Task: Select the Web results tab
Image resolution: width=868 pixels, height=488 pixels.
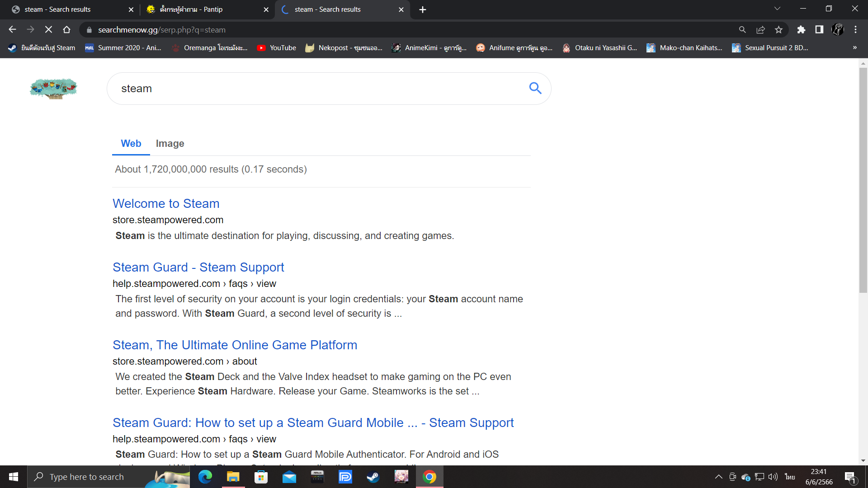Action: [x=131, y=143]
